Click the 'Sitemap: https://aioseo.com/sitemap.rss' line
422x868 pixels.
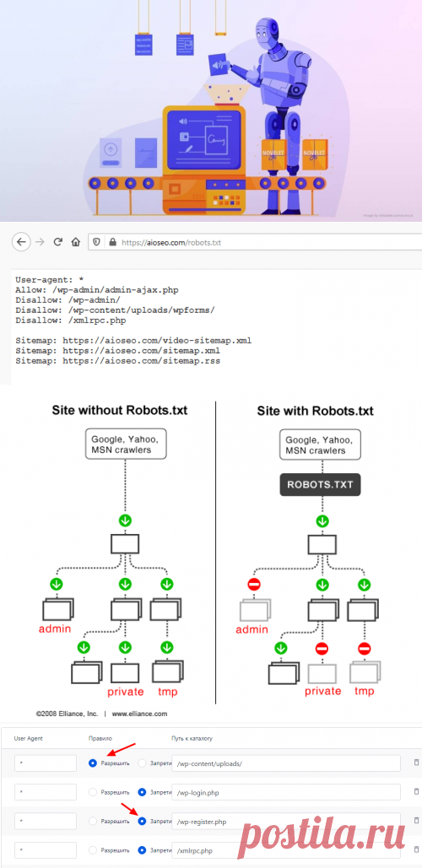tap(117, 361)
